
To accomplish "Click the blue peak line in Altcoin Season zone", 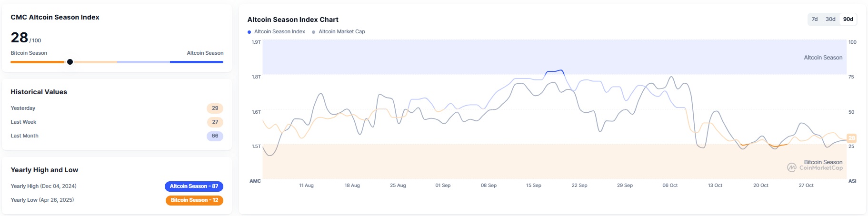I will [x=554, y=71].
